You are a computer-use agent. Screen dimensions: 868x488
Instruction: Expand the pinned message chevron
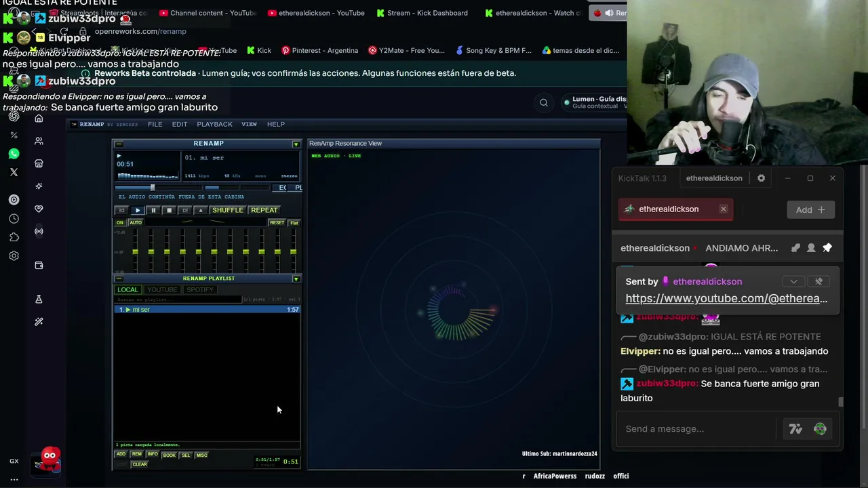[793, 281]
